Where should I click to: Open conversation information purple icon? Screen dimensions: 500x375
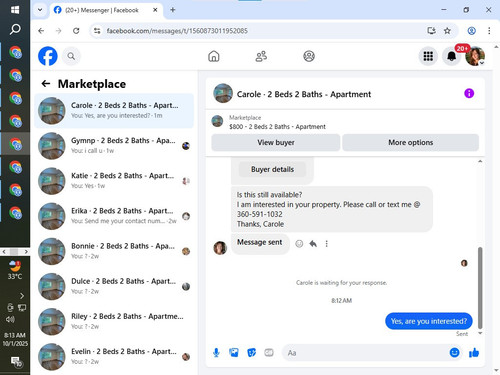pyautogui.click(x=469, y=93)
